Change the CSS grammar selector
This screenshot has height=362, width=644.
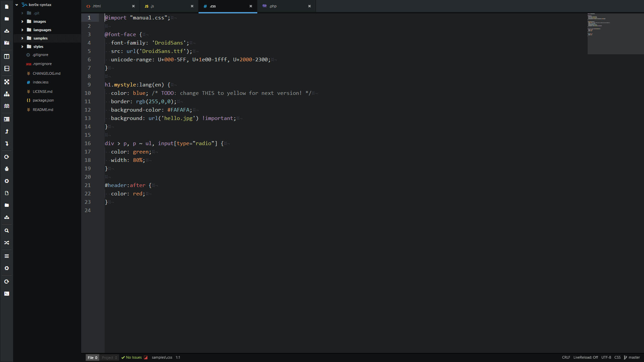coord(618,358)
